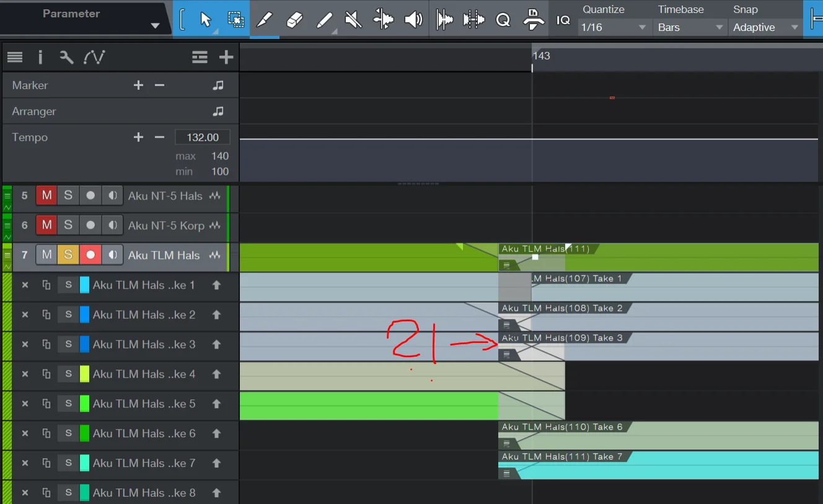Add a new track with plus
The image size is (823, 504).
tap(226, 58)
